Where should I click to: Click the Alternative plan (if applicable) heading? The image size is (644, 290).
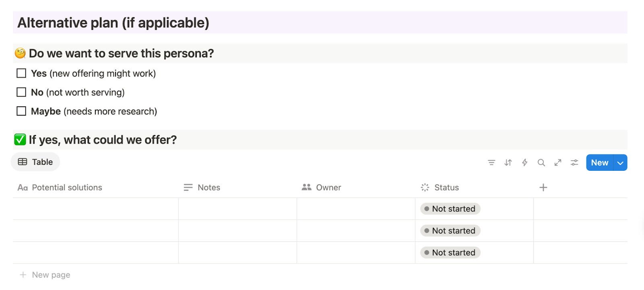point(113,23)
